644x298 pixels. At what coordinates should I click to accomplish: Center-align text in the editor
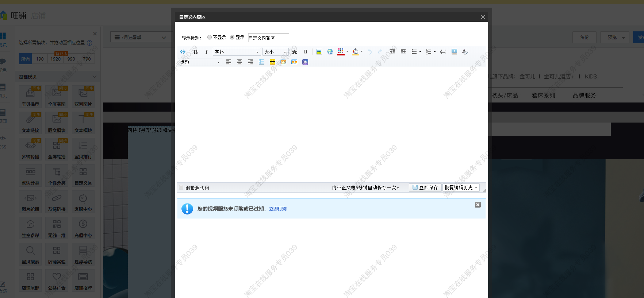click(x=239, y=62)
